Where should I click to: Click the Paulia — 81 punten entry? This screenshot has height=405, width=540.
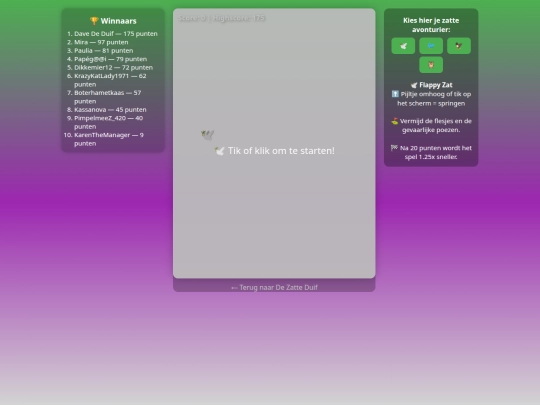pos(104,51)
